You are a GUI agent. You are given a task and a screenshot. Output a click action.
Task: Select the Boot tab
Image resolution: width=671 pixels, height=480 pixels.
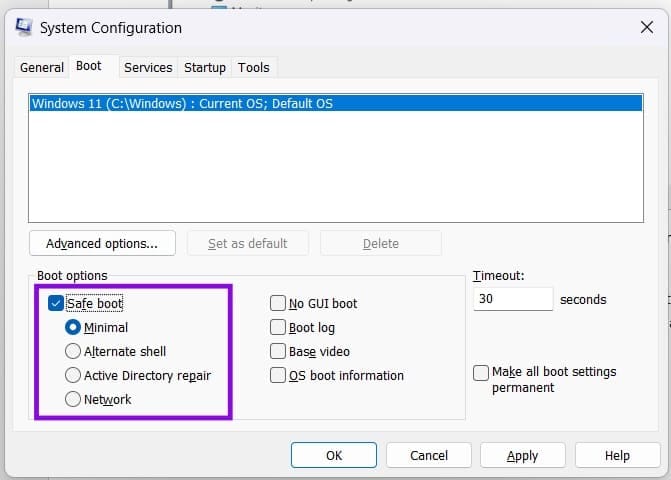(x=89, y=66)
